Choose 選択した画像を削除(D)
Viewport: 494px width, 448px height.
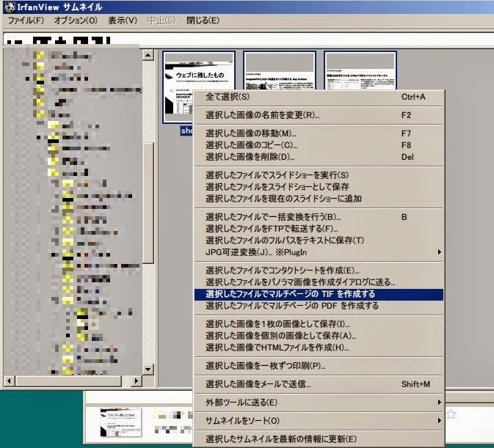pos(319,157)
